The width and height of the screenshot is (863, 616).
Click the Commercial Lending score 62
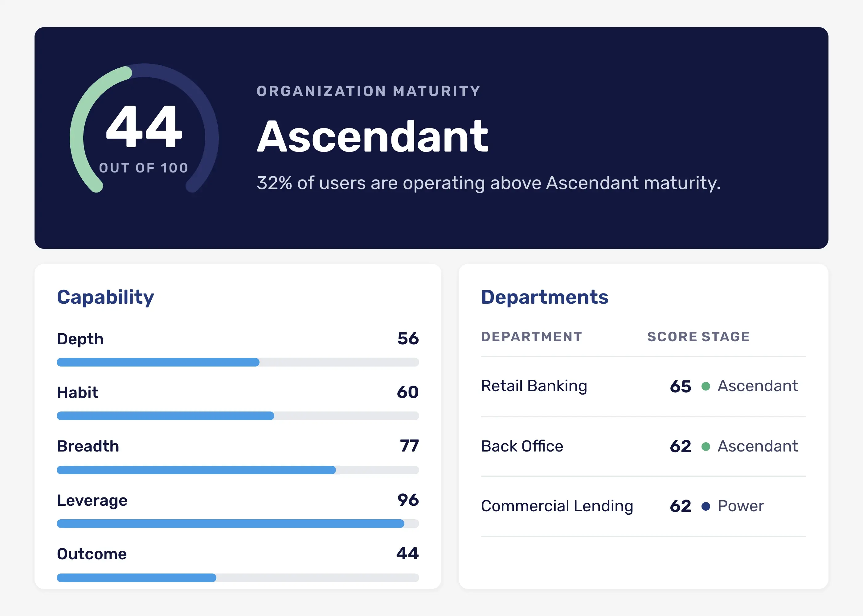click(x=681, y=506)
